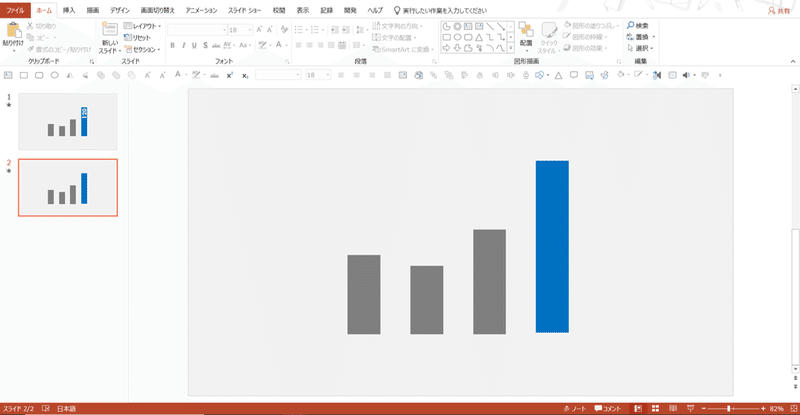Click the font color (A) icon in ribbon
800x415 pixels.
280,45
